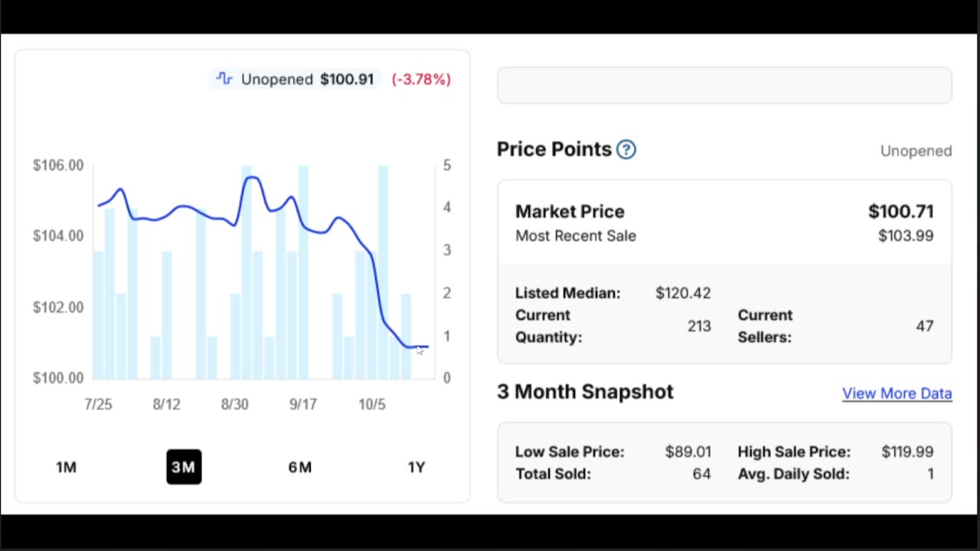The width and height of the screenshot is (980, 551).
Task: Click the 9/17 date axis label
Action: [x=303, y=404]
